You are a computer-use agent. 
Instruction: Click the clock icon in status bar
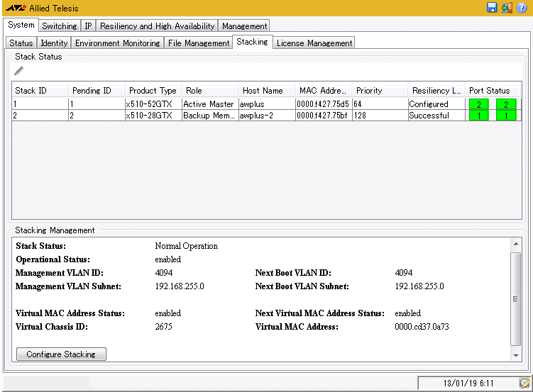(524, 383)
